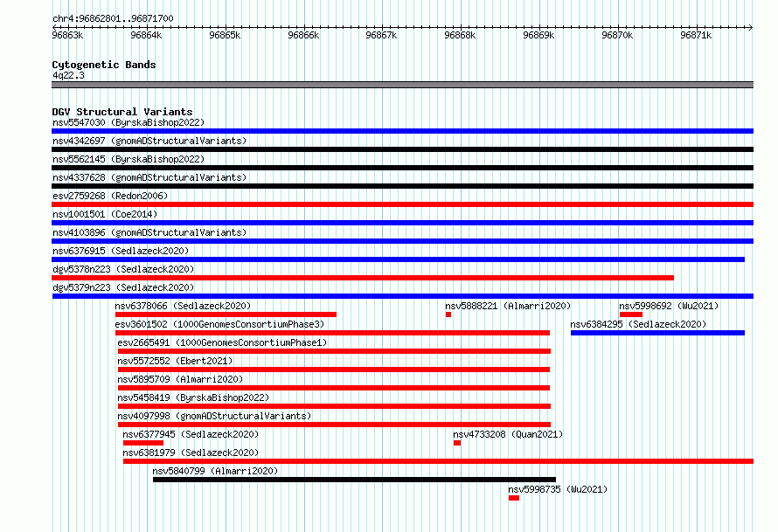This screenshot has width=778, height=532.
Task: Click the chr4:96862801..96871700 coordinate label
Action: point(113,19)
